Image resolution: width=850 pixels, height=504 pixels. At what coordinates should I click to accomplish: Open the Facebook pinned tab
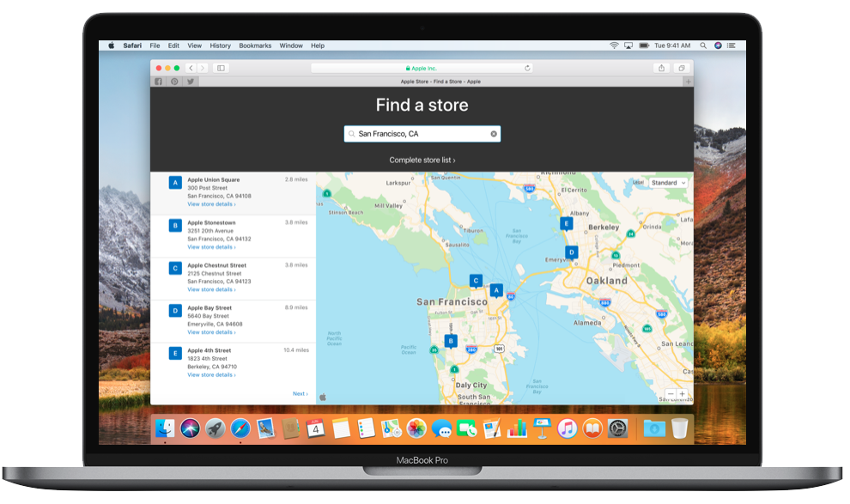click(x=158, y=82)
